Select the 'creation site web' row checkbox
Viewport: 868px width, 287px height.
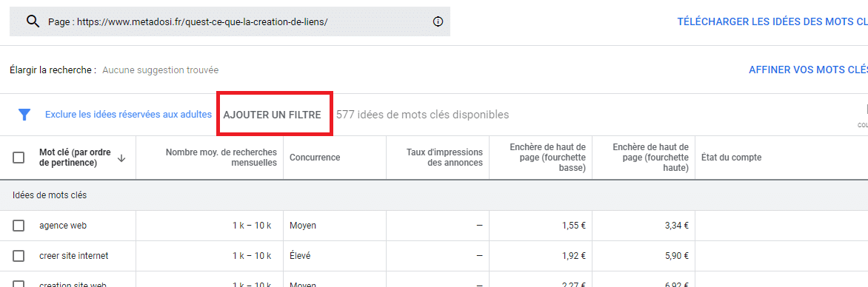coord(19,284)
